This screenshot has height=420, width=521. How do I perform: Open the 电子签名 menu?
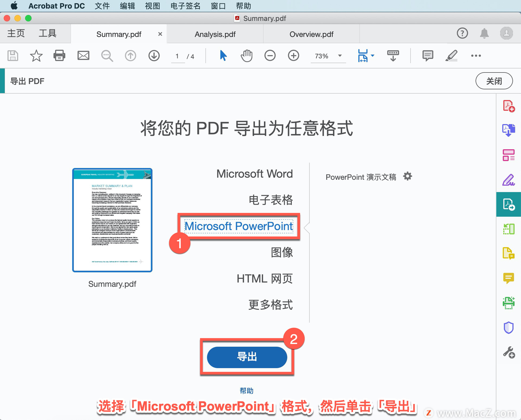coord(186,6)
